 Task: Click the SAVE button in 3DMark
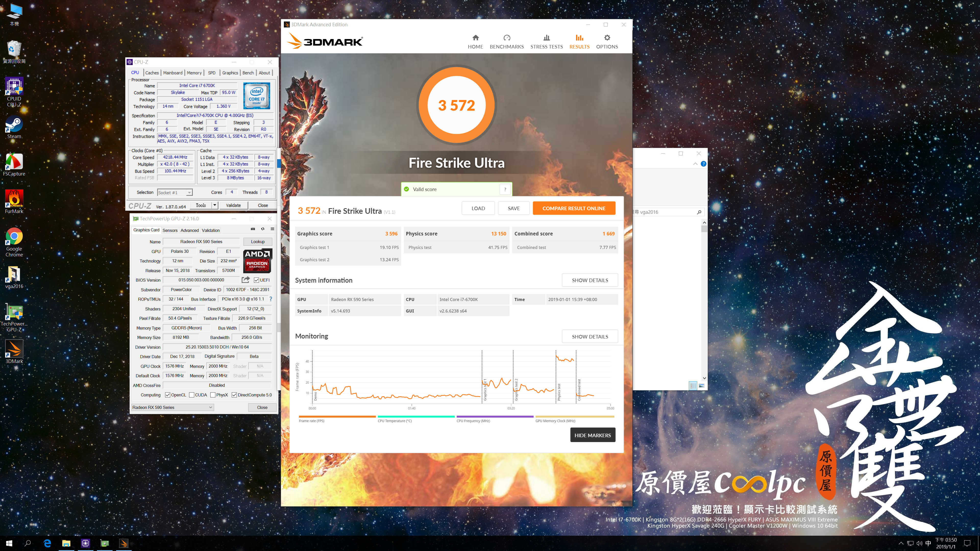click(513, 208)
